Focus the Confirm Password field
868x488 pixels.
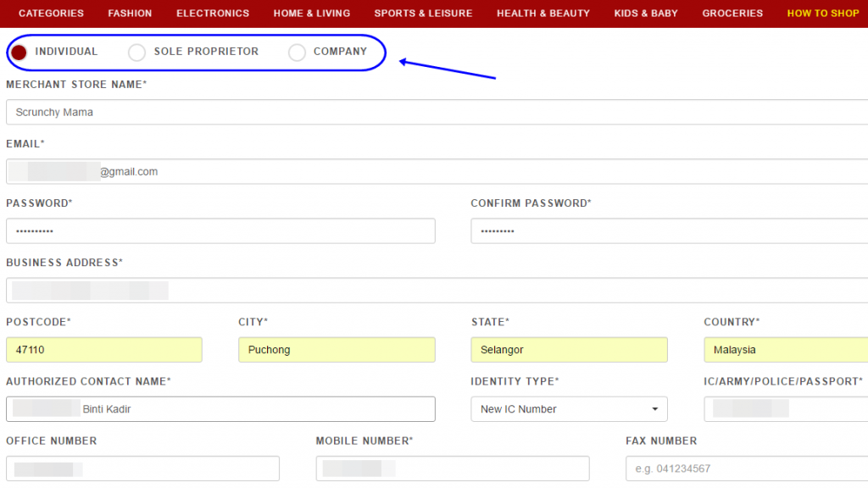point(670,230)
